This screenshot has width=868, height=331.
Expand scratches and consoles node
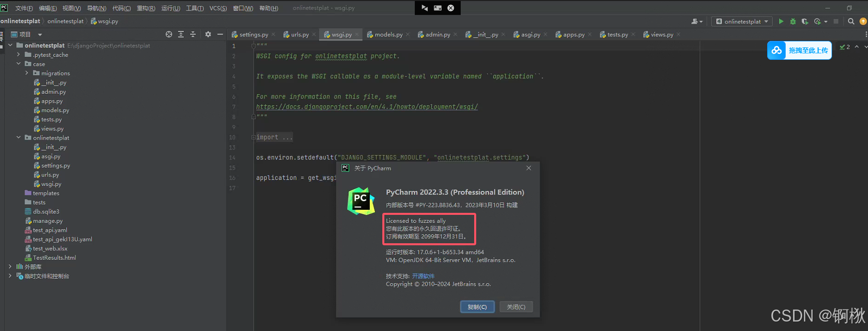10,276
